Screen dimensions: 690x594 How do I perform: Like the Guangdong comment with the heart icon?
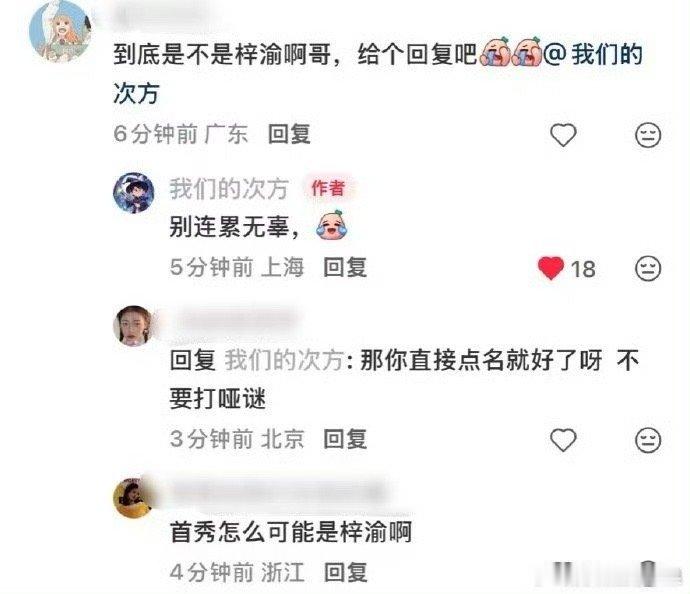(x=563, y=134)
